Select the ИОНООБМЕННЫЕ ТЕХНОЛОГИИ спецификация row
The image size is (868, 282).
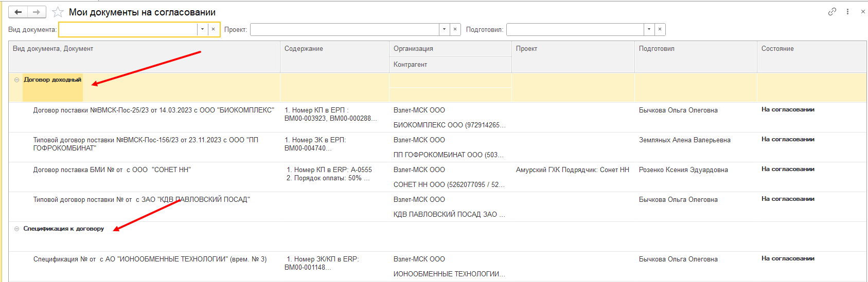437,267
